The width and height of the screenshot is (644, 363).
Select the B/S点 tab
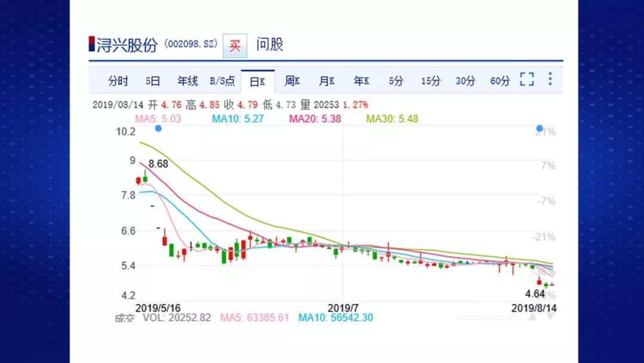(222, 81)
